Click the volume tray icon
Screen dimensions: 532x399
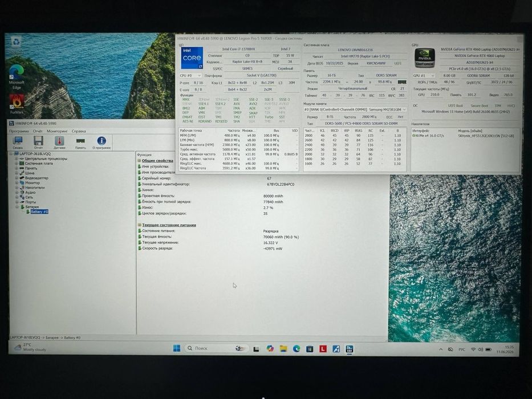tap(481, 349)
